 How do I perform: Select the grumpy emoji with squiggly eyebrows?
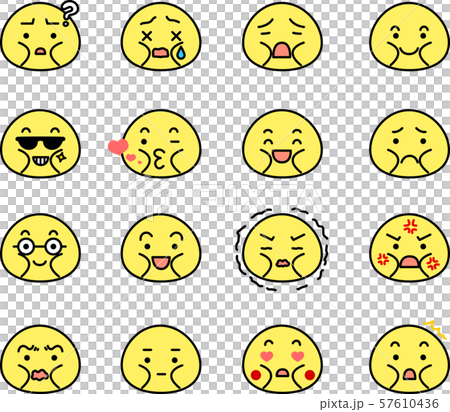[x=40, y=359]
